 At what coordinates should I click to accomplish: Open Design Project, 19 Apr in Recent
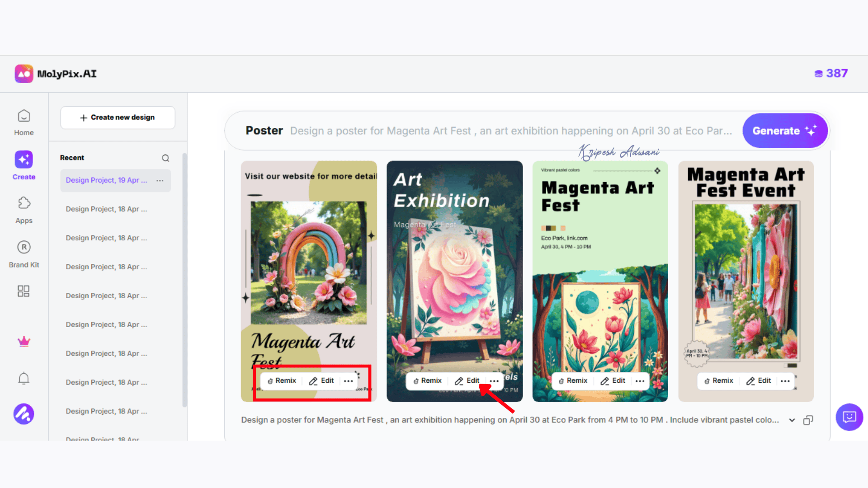click(x=107, y=180)
